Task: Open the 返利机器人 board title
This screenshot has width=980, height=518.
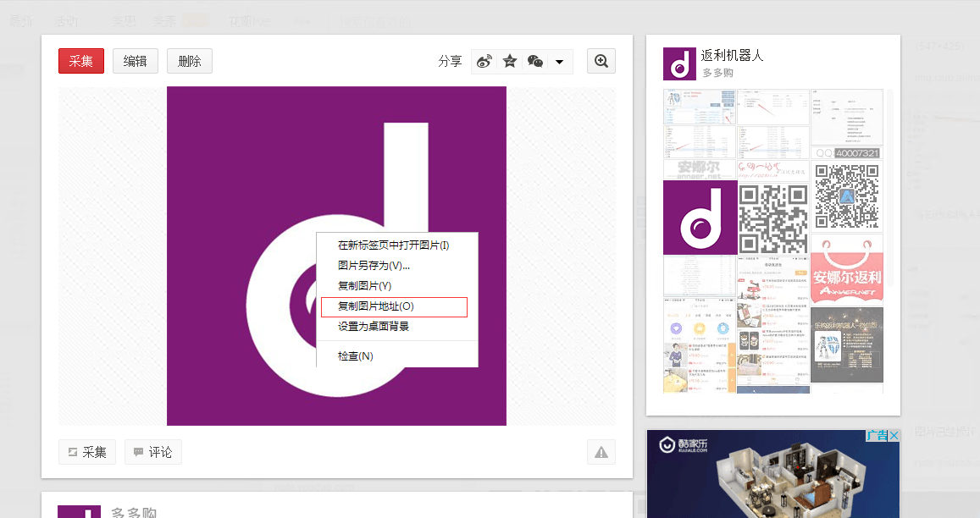Action: pyautogui.click(x=732, y=56)
